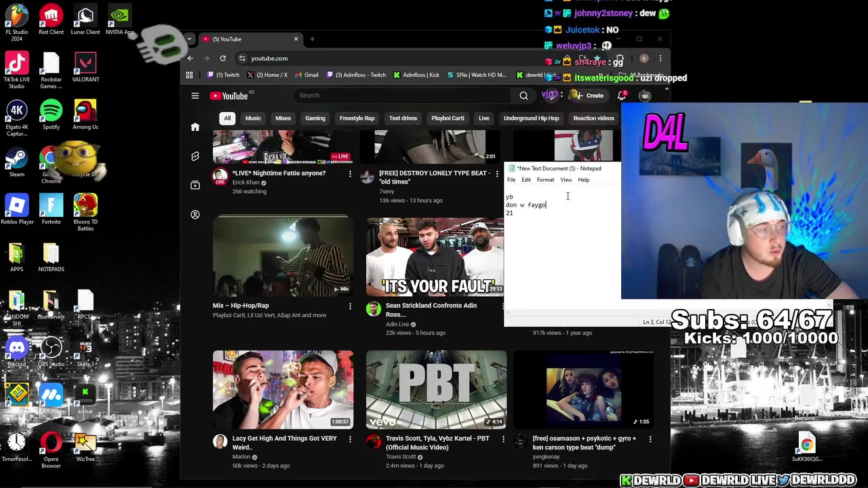
Task: Launch Steam desktop icon
Action: [x=17, y=163]
